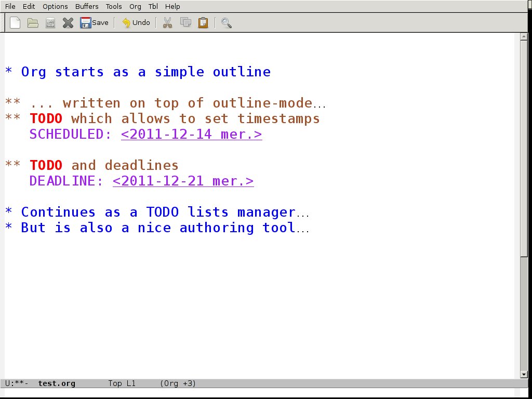Click the TODO keyword before 'and deadlines'
Viewport: 532px width, 399px height.
click(46, 165)
